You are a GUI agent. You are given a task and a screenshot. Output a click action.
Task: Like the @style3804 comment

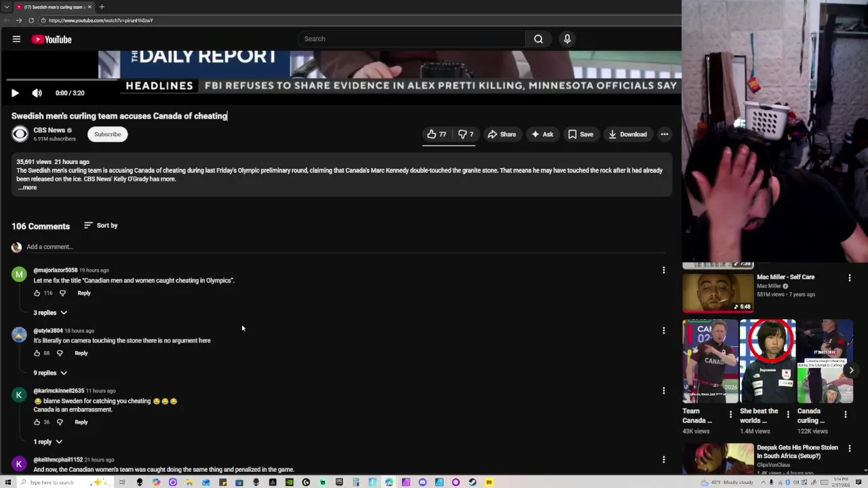tap(37, 353)
